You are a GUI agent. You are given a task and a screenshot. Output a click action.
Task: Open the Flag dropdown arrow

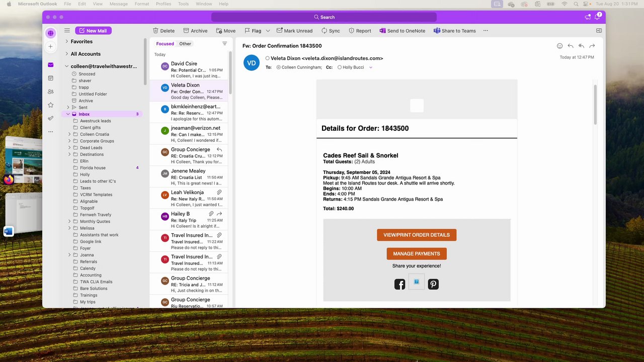268,31
